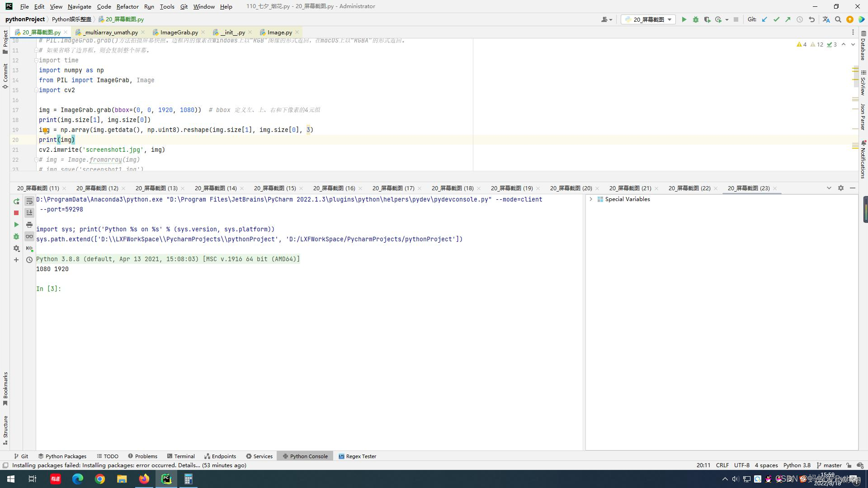This screenshot has height=488, width=868.
Task: Click the Settings gear icon in console
Action: click(15, 248)
